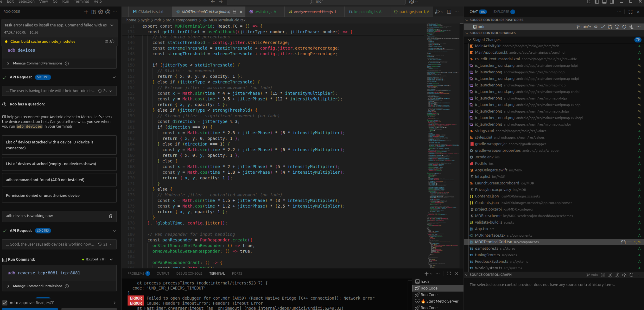Commit staged changes with checkmark icon
This screenshot has width=644, height=310.
[603, 27]
